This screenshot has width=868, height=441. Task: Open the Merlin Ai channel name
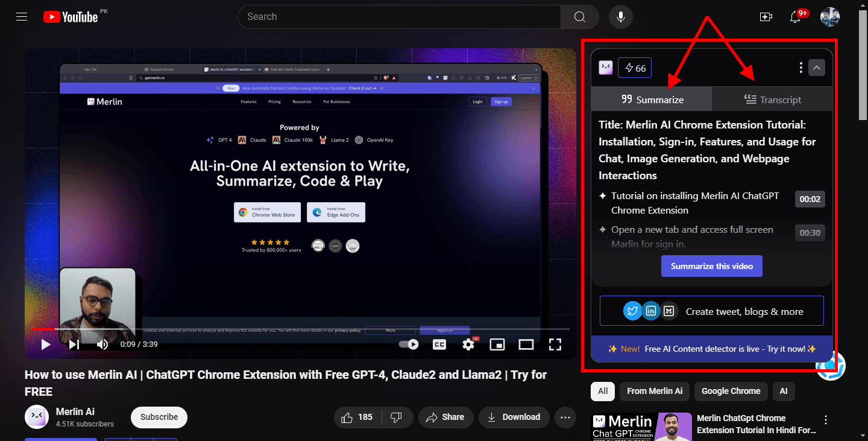(75, 411)
